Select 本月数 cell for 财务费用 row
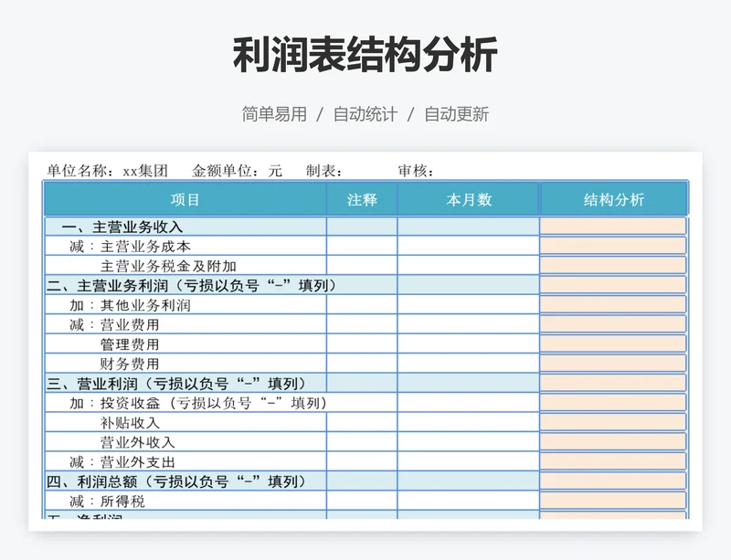 [469, 364]
